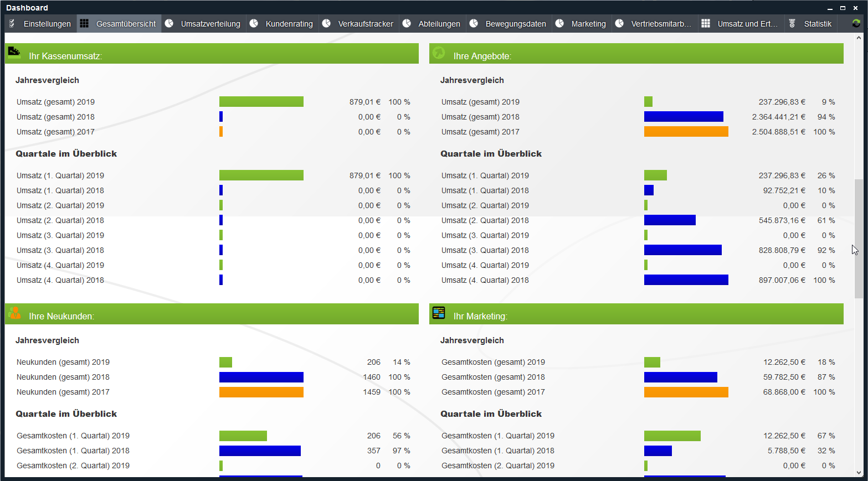Viewport: 868px width, 481px height.
Task: Click the green Gesamtkosten (gesamt) 2019 bar
Action: coord(652,362)
